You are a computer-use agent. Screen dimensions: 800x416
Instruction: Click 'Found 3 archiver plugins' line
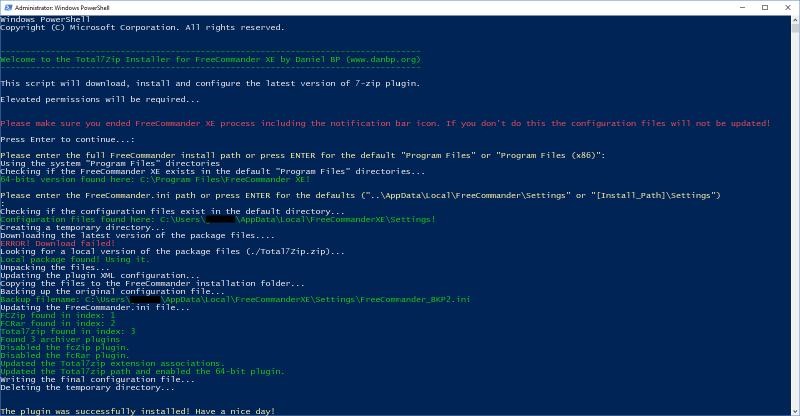(x=60, y=339)
